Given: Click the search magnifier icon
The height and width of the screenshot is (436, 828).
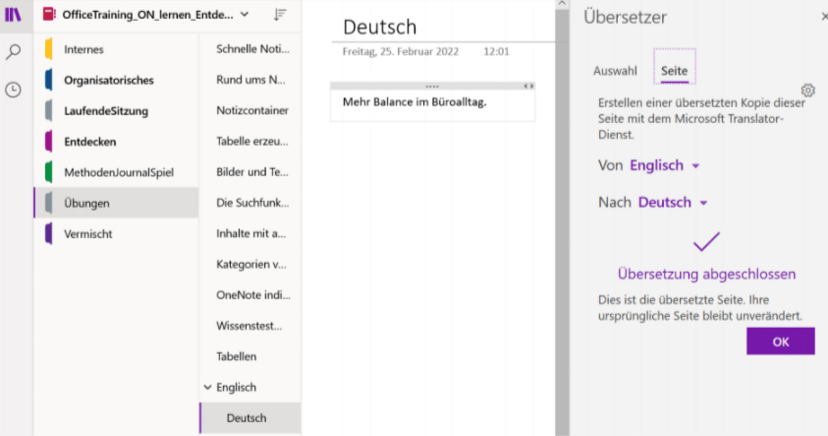Looking at the screenshot, I should pyautogui.click(x=13, y=51).
